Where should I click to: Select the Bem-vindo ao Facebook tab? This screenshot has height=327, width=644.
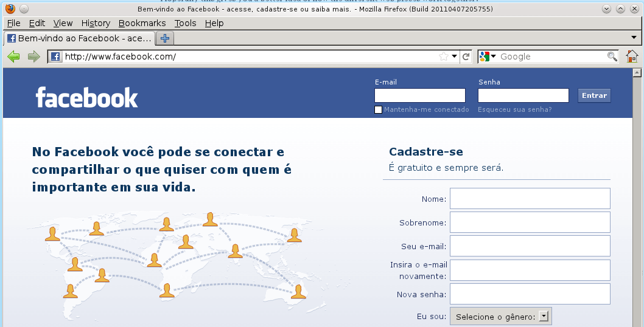(x=80, y=38)
